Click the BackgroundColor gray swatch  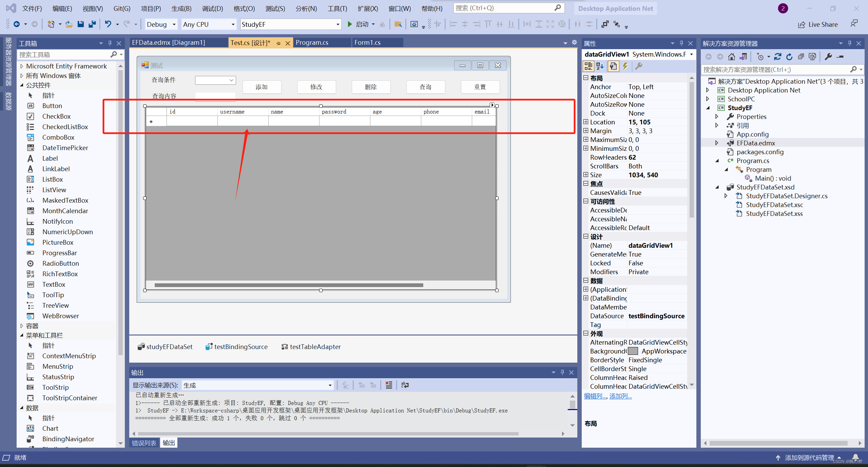point(633,351)
